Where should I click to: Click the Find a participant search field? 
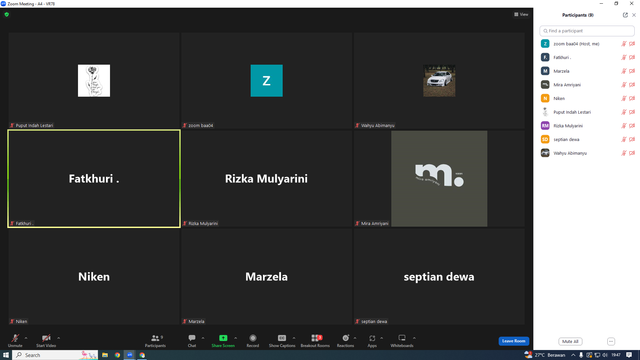pyautogui.click(x=587, y=31)
